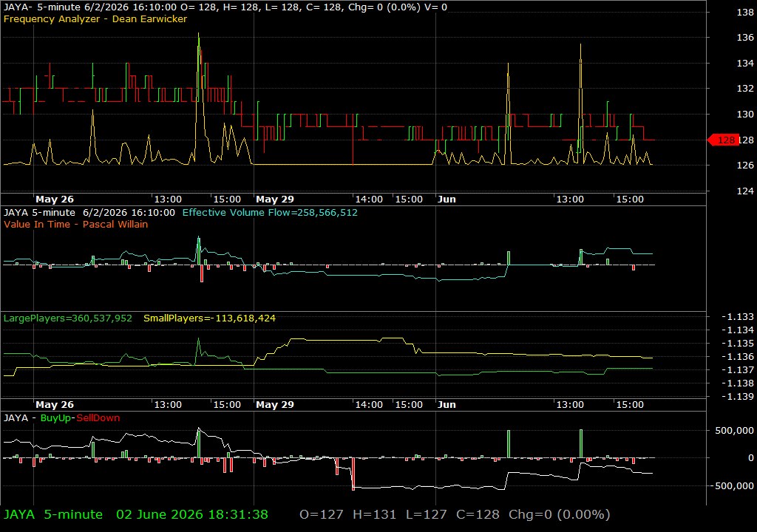Select the "Frequency Analyzer - Dean Earwicker" indicator title
Screen dimensions: 757x532
(95, 18)
